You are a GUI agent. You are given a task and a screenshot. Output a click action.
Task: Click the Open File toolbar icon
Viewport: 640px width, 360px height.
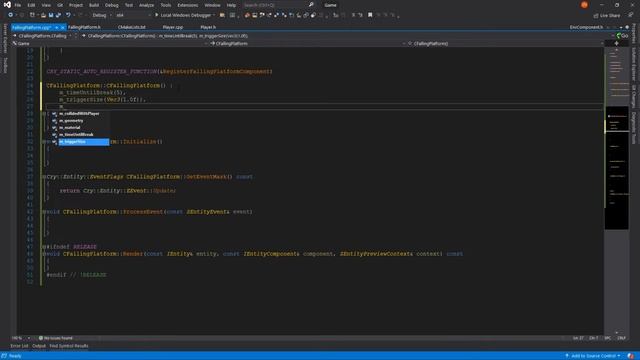pos(43,15)
